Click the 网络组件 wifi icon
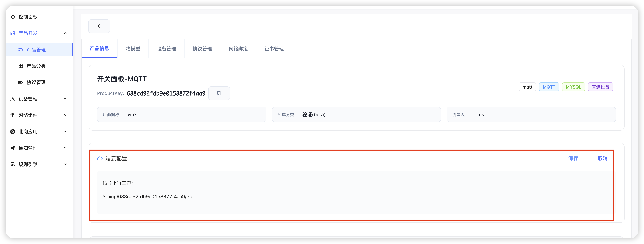The height and width of the screenshot is (244, 644). tap(12, 115)
